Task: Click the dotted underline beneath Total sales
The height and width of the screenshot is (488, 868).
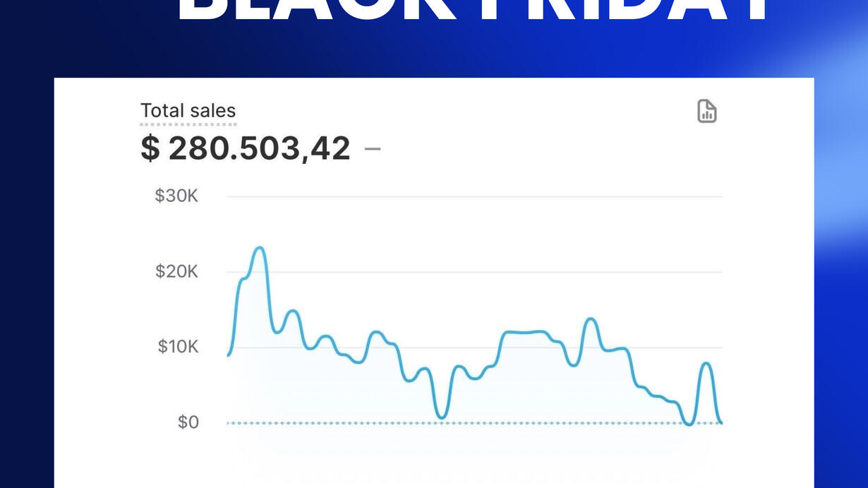Action: pos(188,124)
